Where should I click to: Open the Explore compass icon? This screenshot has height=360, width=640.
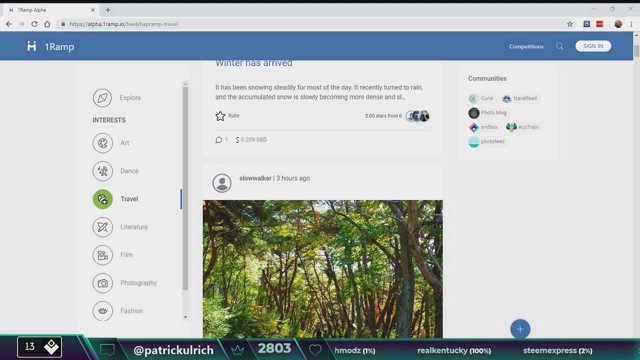pos(102,98)
